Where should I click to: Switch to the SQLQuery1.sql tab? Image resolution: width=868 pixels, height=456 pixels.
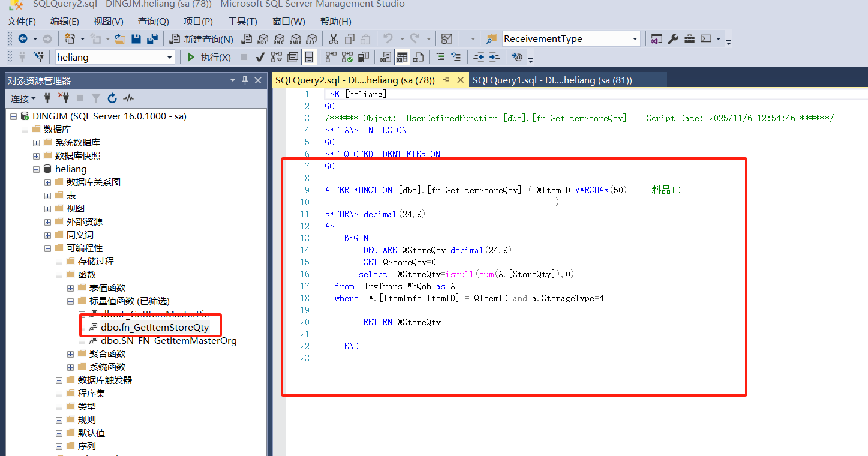(552, 80)
